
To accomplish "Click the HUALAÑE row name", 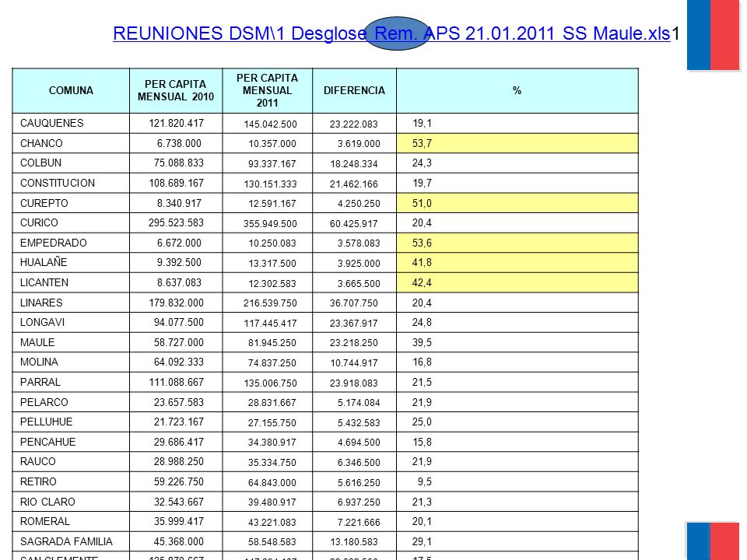I will (44, 262).
